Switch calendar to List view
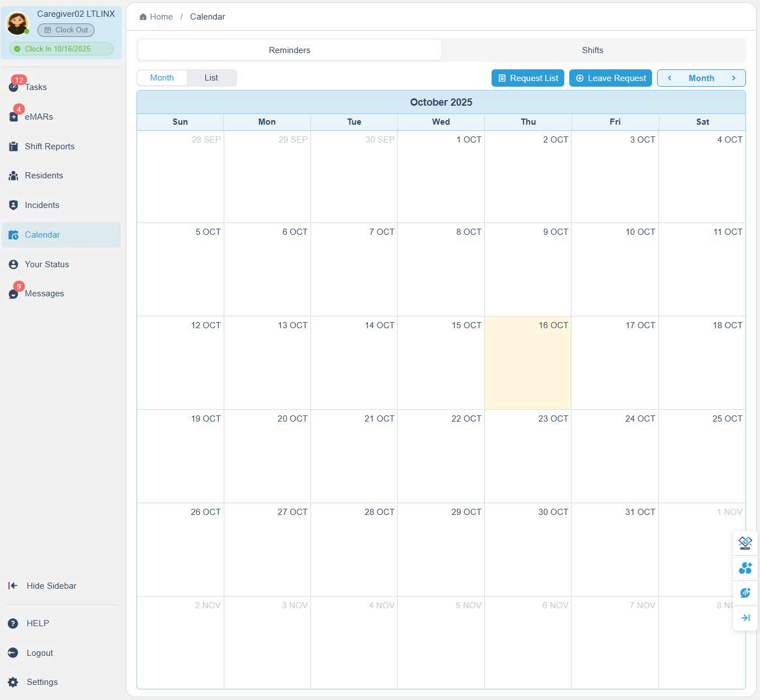Viewport: 760px width, 700px height. 211,78
